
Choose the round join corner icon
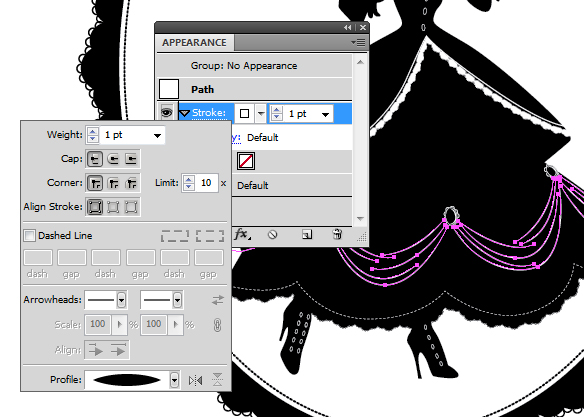113,183
